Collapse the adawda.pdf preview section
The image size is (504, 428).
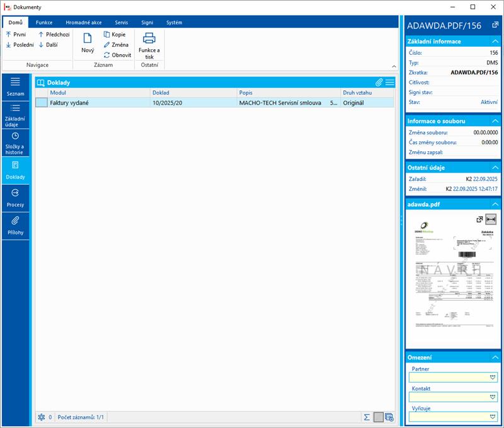495,204
